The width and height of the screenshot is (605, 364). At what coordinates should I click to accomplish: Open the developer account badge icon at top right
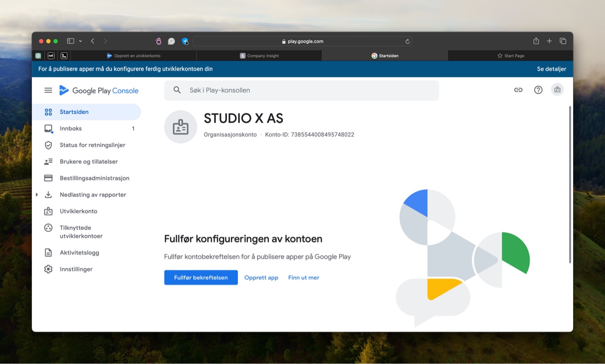[557, 90]
